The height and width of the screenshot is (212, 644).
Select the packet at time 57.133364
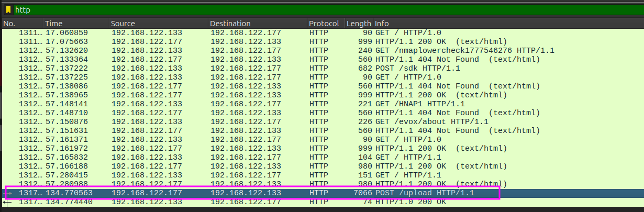pyautogui.click(x=322, y=59)
